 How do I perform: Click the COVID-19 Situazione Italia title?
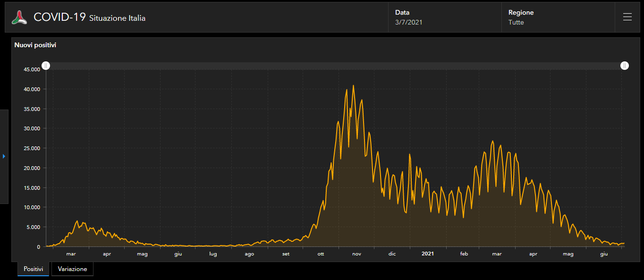[89, 17]
